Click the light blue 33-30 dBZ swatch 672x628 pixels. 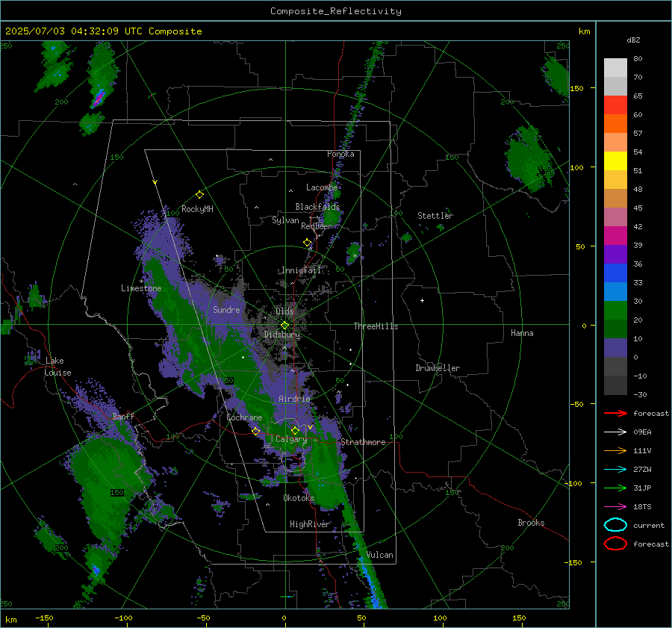coord(615,292)
